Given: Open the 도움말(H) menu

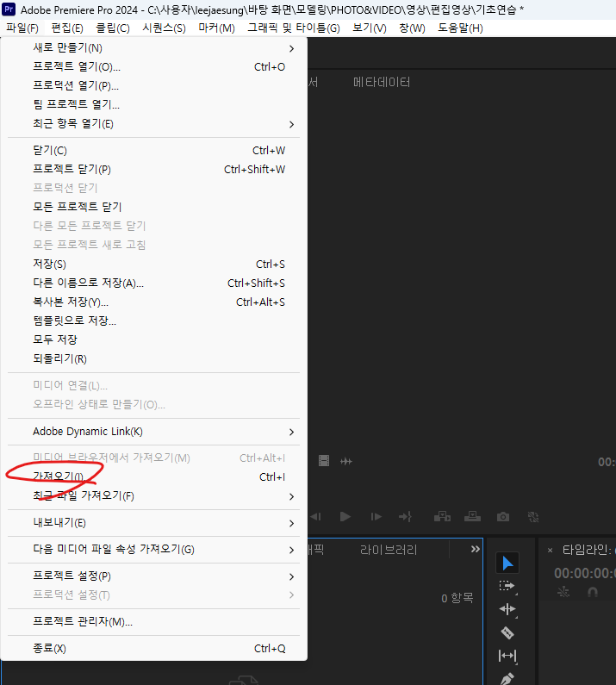Looking at the screenshot, I should point(460,28).
